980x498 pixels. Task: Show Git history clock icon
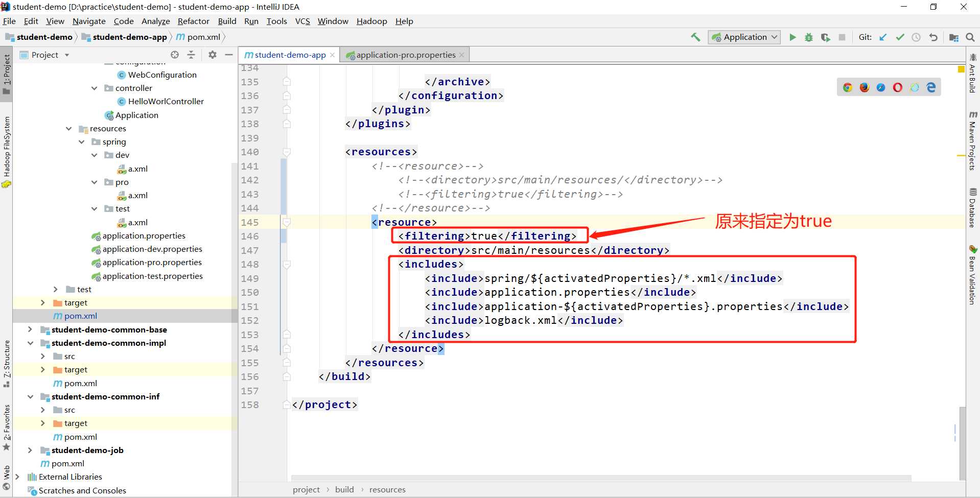916,37
